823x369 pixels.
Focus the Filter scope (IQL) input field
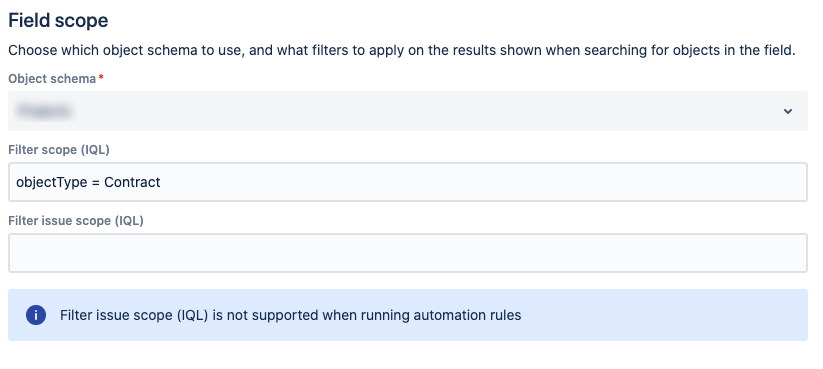408,182
